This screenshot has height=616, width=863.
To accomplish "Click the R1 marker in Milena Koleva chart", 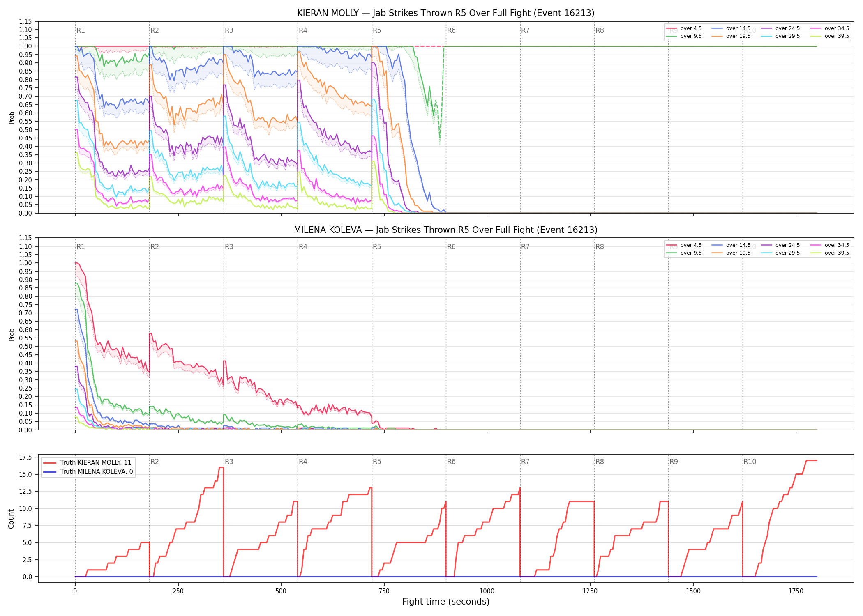I will 81,247.
